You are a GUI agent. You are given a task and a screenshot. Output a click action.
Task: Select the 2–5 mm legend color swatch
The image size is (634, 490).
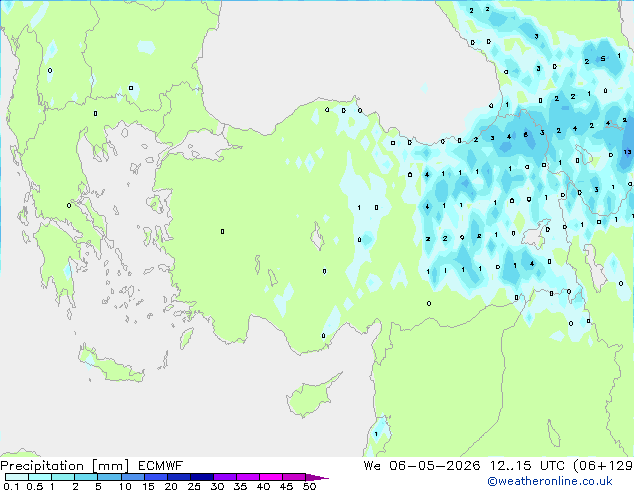[x=86, y=477]
